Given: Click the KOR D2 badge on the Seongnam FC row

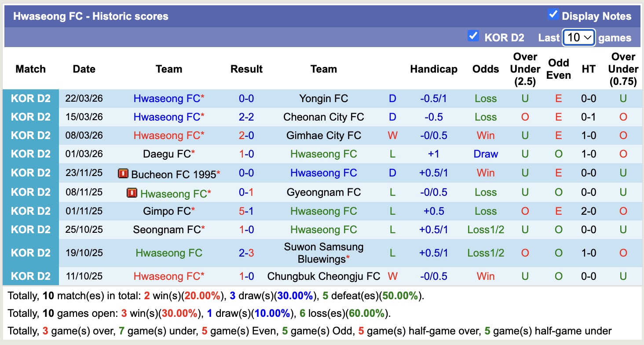Looking at the screenshot, I should click(x=31, y=229).
